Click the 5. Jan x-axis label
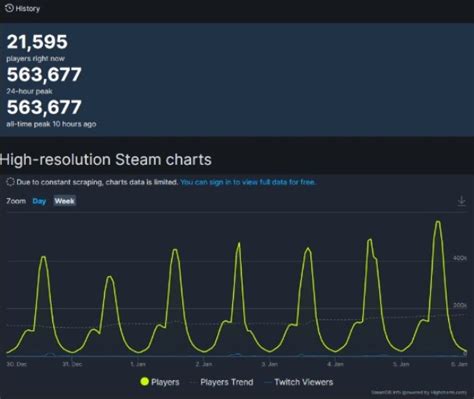 (x=401, y=364)
